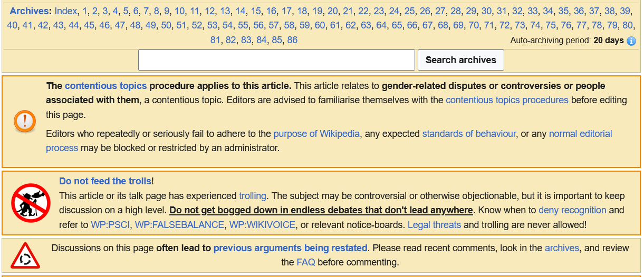644x277 pixels.
Task: Open archive page 55
Action: pyautogui.click(x=243, y=25)
